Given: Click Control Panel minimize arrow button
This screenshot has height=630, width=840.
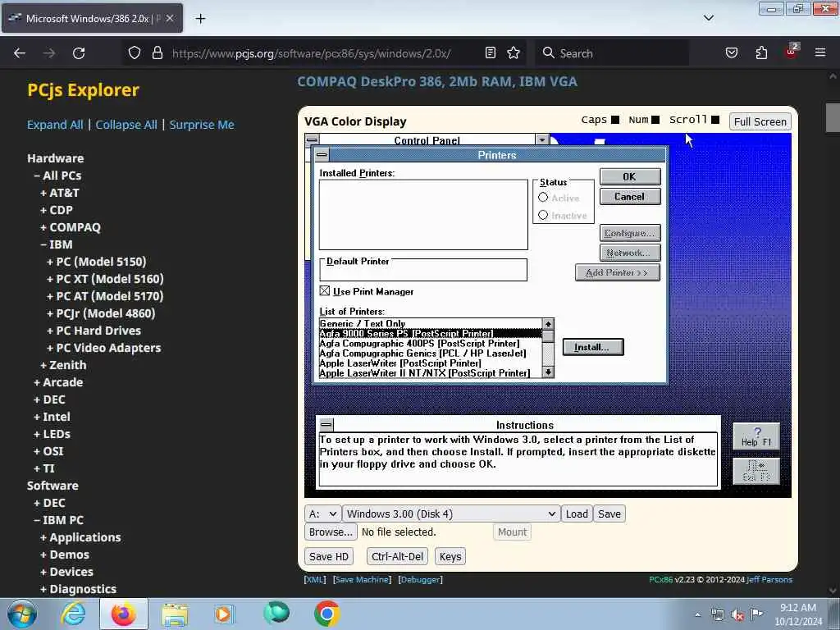Looking at the screenshot, I should 542,139.
